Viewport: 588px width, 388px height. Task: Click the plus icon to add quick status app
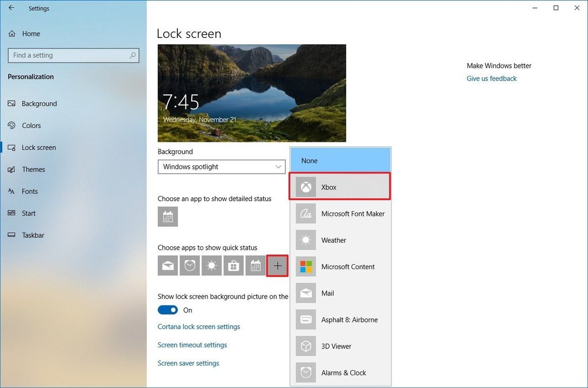click(277, 265)
